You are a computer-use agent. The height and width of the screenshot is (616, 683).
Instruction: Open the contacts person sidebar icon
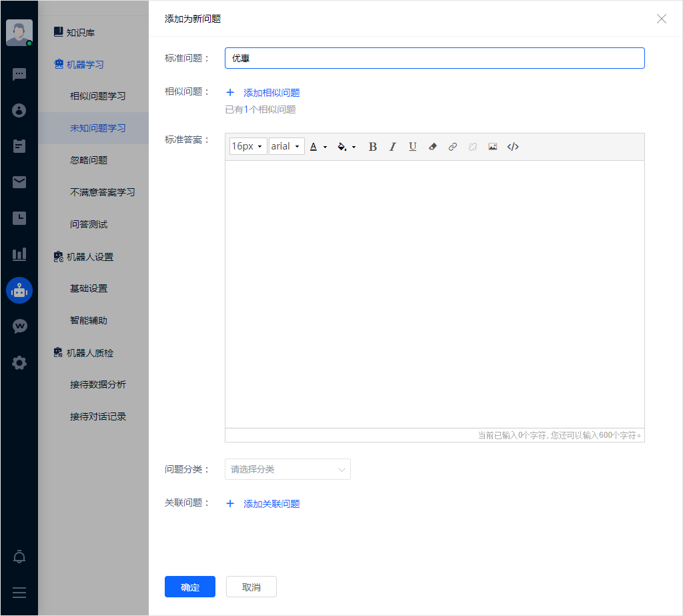point(19,110)
